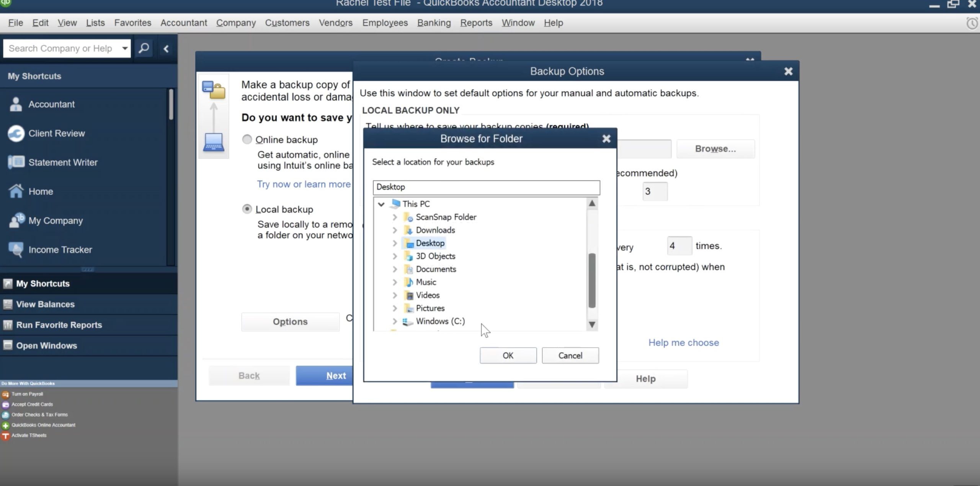Screen dimensions: 980x486
Task: Click the Order Checks & Tax Forms icon
Action: click(5, 415)
